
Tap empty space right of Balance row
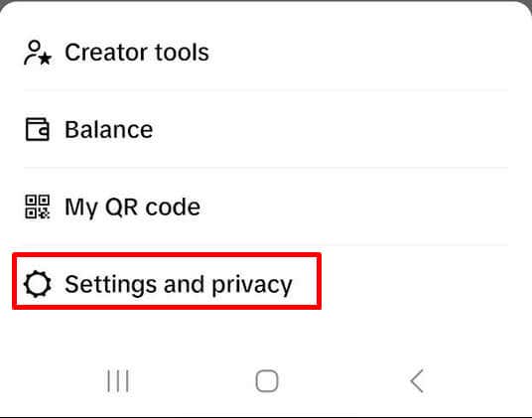coord(339,129)
